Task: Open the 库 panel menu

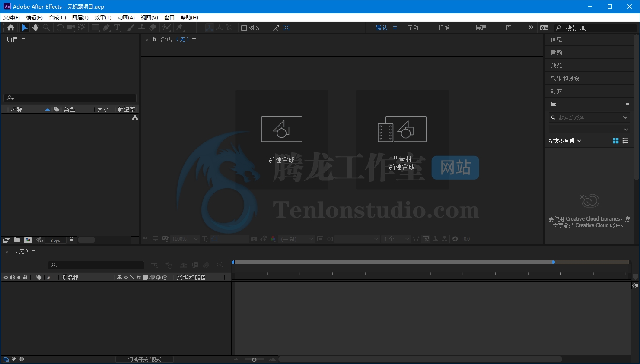Action: [627, 104]
